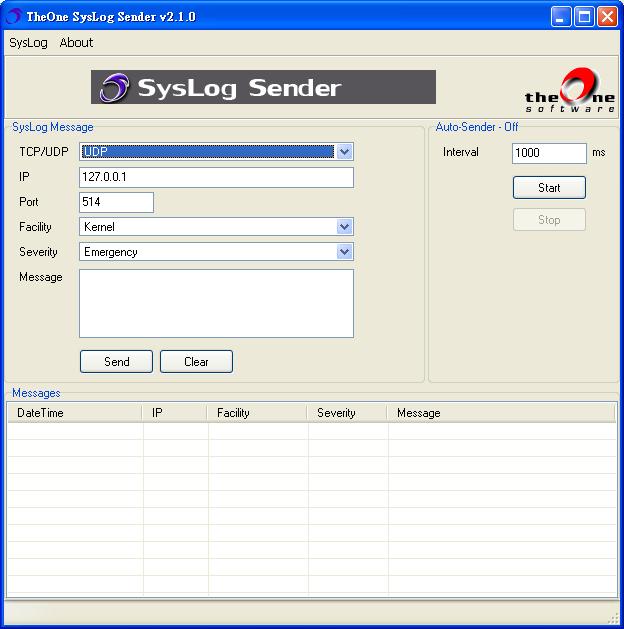This screenshot has height=629, width=624.
Task: Open the SysLog menu
Action: coord(28,43)
